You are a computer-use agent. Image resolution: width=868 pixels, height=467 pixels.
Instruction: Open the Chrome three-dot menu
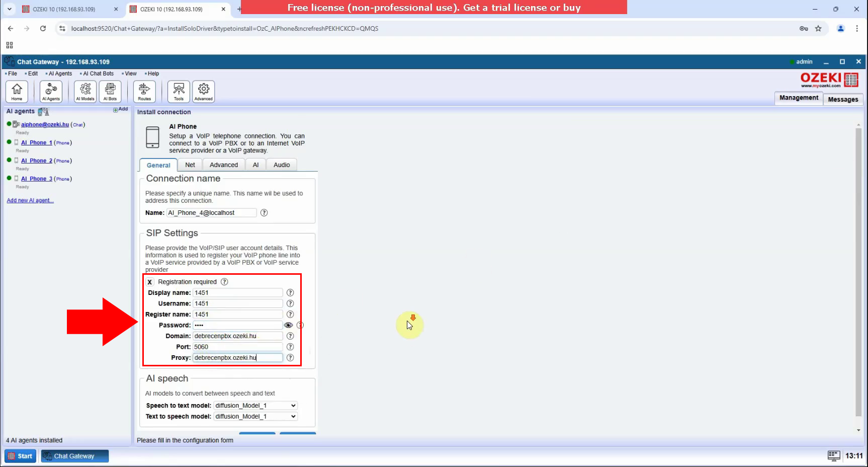click(x=857, y=29)
